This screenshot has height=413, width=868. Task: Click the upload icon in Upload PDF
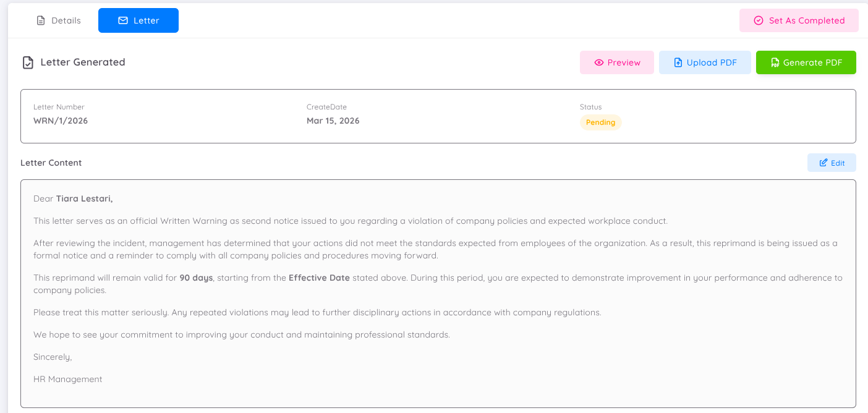tap(678, 62)
